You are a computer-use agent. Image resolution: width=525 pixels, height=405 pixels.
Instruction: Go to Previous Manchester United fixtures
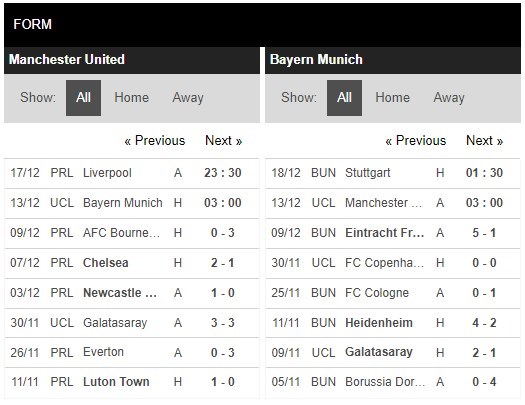(155, 141)
